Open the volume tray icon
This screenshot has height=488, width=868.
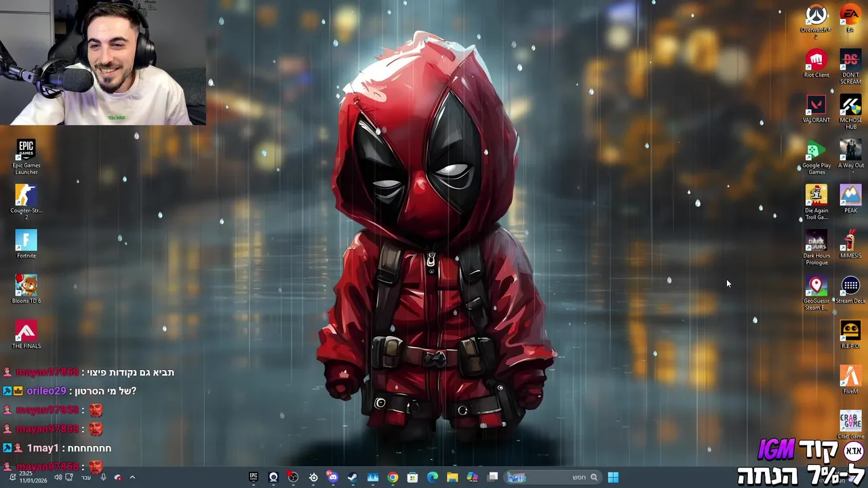58,477
